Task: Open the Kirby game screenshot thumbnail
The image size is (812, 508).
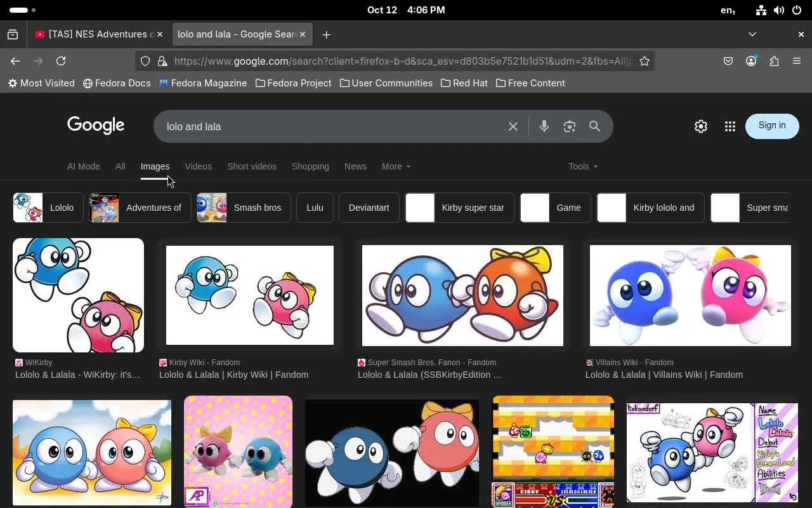Action: [553, 451]
